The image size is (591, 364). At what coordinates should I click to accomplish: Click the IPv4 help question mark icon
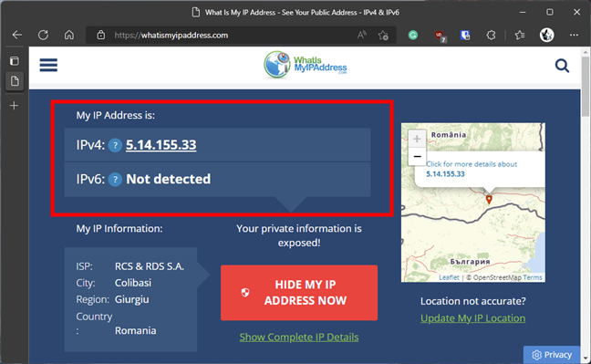pos(115,145)
